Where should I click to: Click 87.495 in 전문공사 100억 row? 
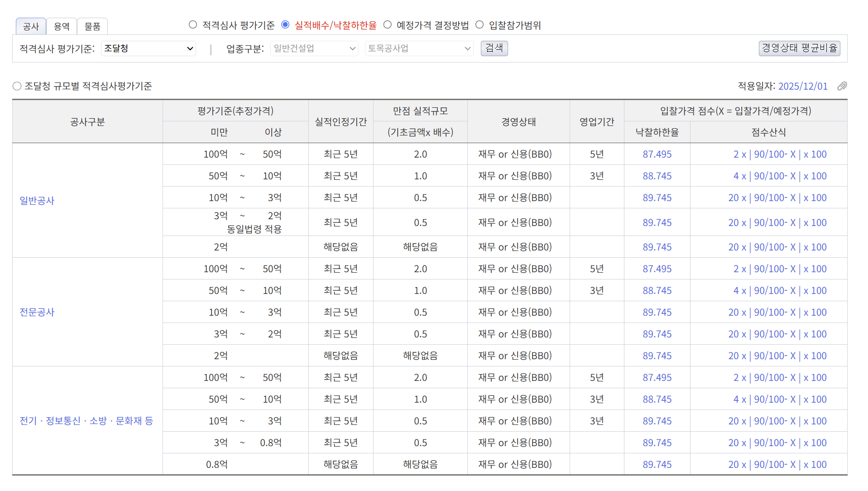coord(657,269)
